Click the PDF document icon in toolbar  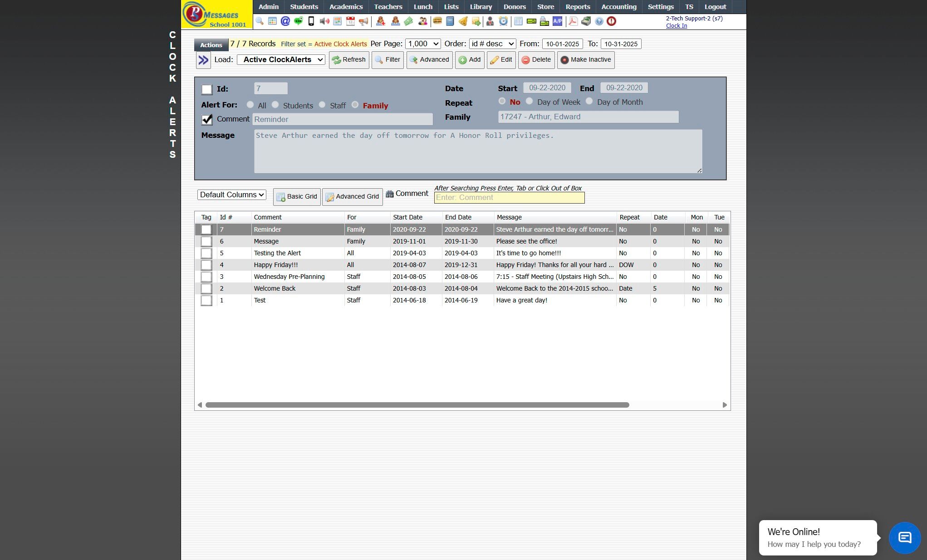[x=573, y=21]
